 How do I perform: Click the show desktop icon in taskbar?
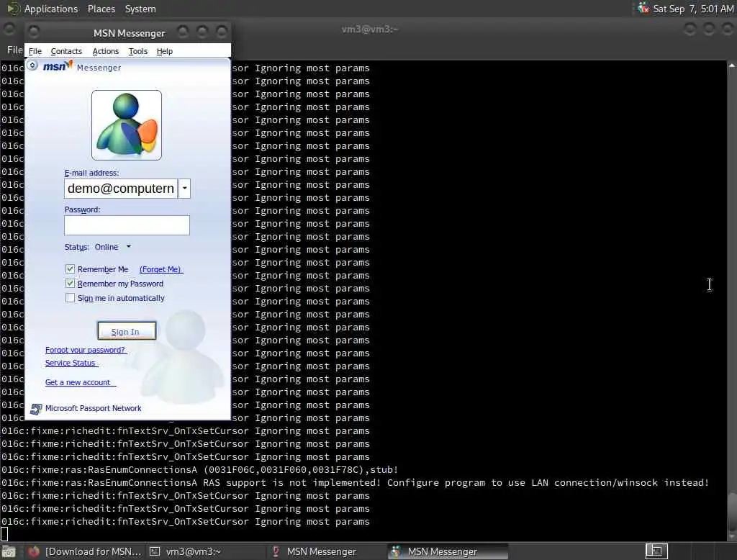click(9, 551)
